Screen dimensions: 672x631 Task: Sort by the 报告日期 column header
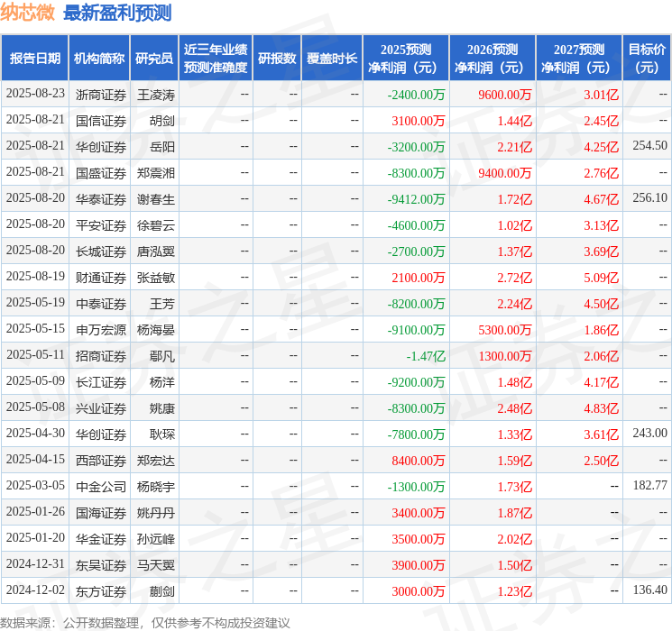click(35, 59)
